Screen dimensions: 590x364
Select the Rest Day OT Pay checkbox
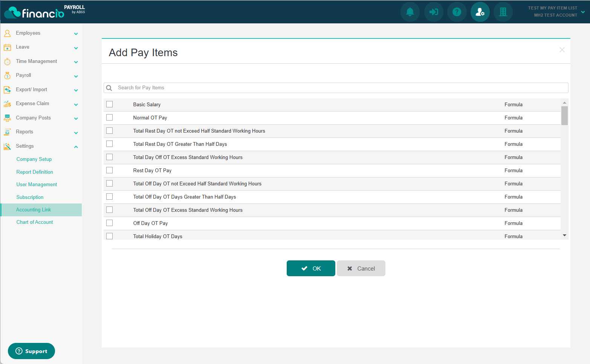110,170
